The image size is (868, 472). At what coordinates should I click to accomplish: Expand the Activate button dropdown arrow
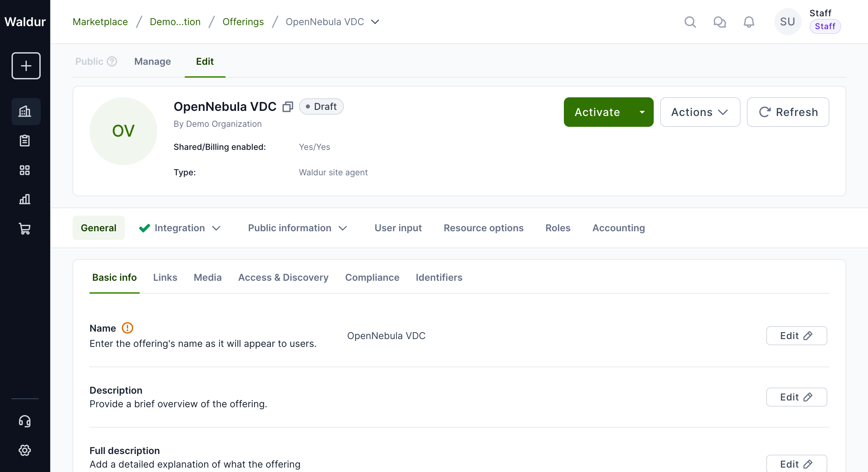642,112
